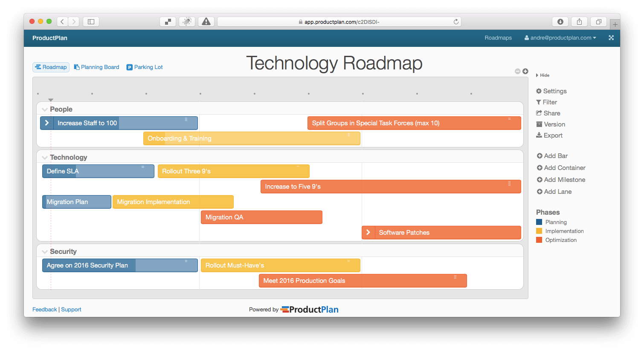Image resolution: width=644 pixels, height=351 pixels.
Task: Expand the Increase Staff to 100 container
Action: click(46, 123)
